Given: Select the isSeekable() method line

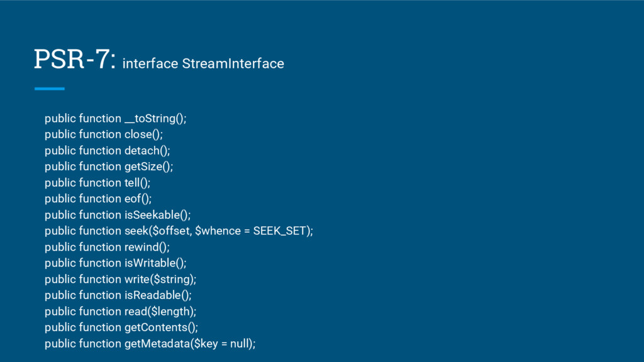Looking at the screenshot, I should click(118, 214).
